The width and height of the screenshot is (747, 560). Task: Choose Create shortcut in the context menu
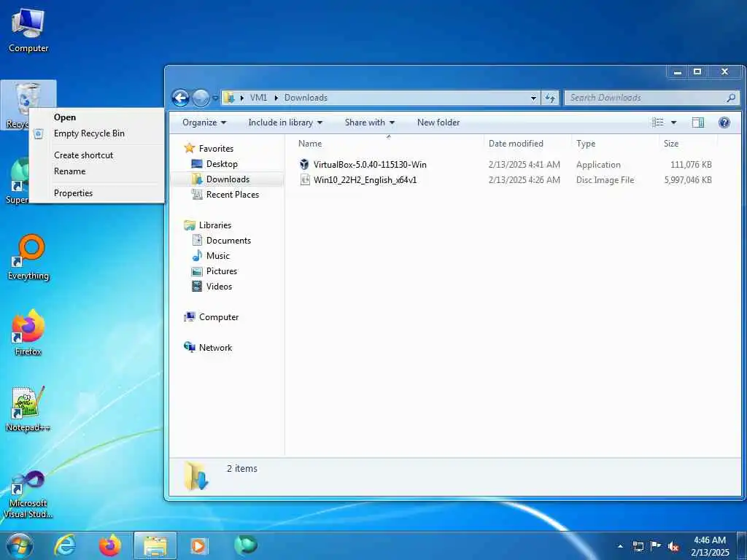coord(97,155)
